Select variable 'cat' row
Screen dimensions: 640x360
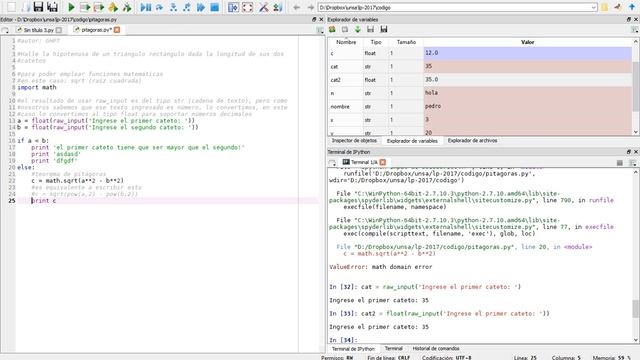(x=480, y=67)
